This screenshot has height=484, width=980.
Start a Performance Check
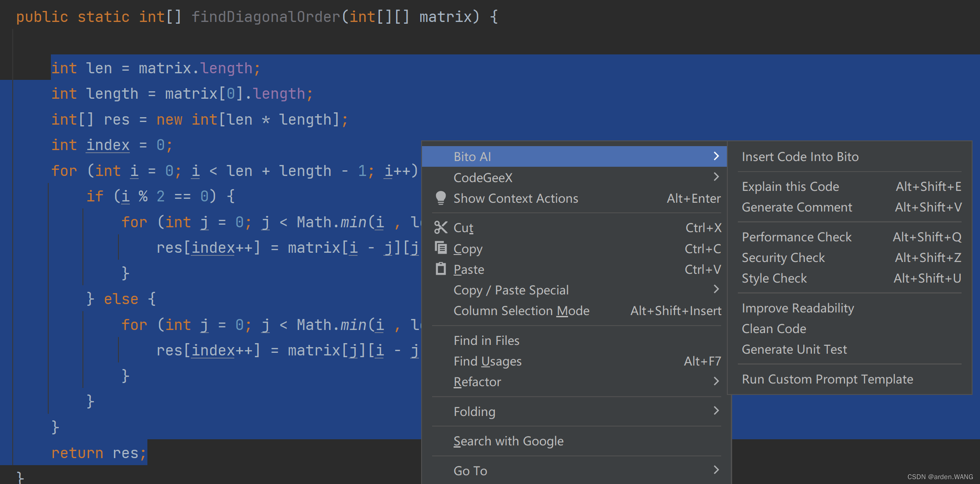796,237
